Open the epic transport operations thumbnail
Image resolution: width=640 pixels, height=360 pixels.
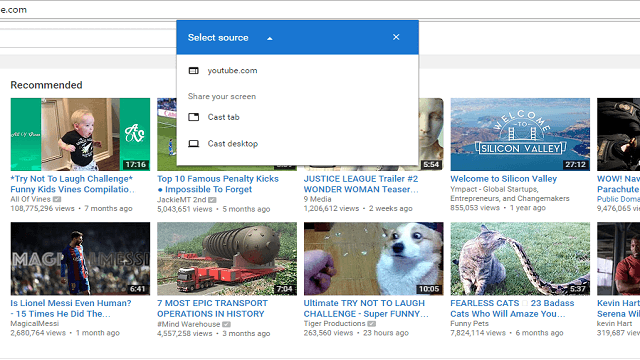pyautogui.click(x=227, y=258)
